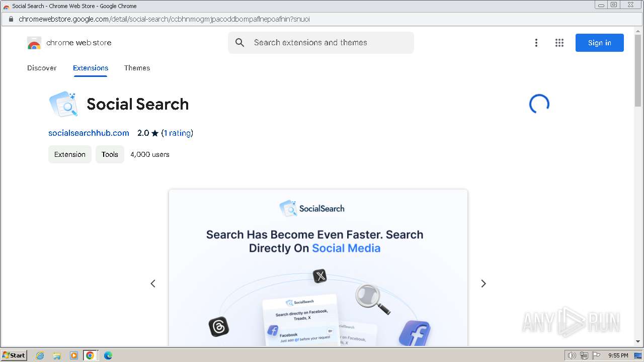This screenshot has height=362, width=644.
Task: Click the scrollbar up arrow
Action: tap(638, 30)
